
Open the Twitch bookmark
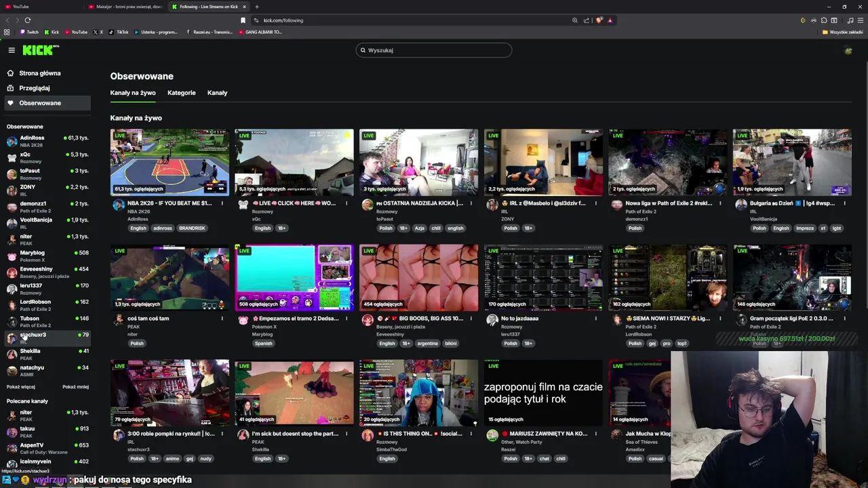coord(29,32)
